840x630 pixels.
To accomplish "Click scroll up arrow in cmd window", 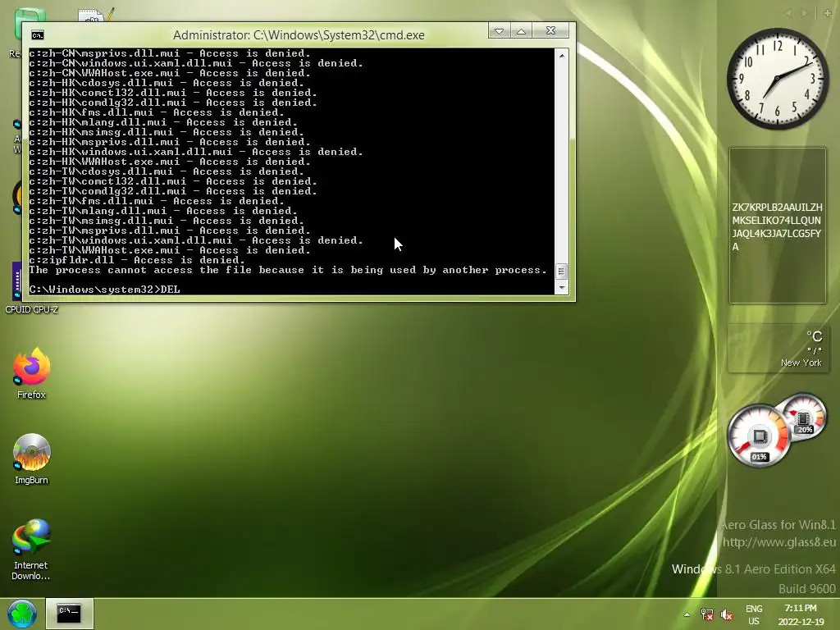I will [561, 55].
